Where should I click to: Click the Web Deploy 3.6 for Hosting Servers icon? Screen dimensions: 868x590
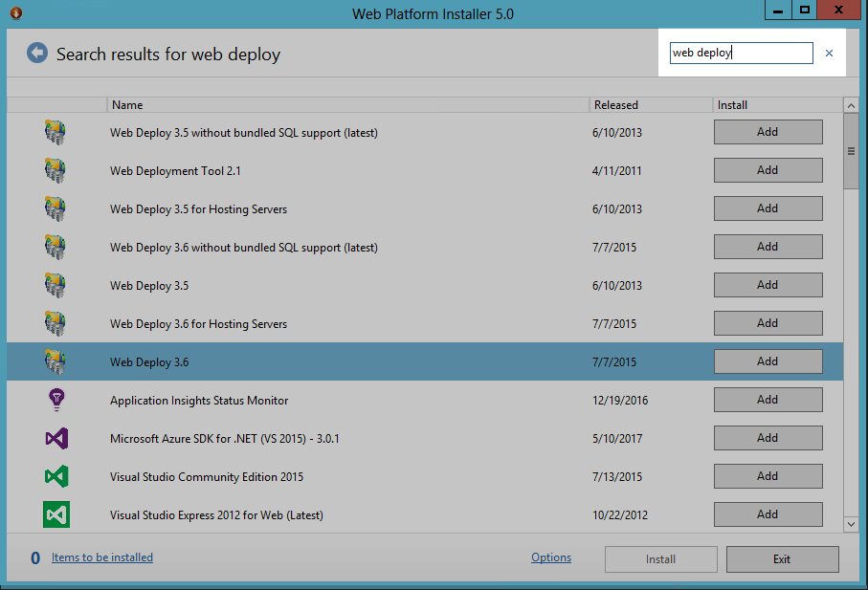56,323
